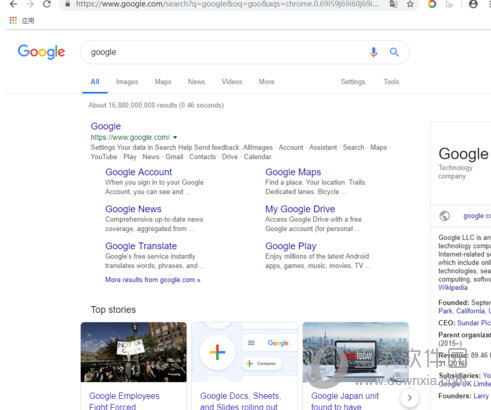Click the google.com link in the knowledge panel
Screen dimensions: 491x410
coord(477,216)
